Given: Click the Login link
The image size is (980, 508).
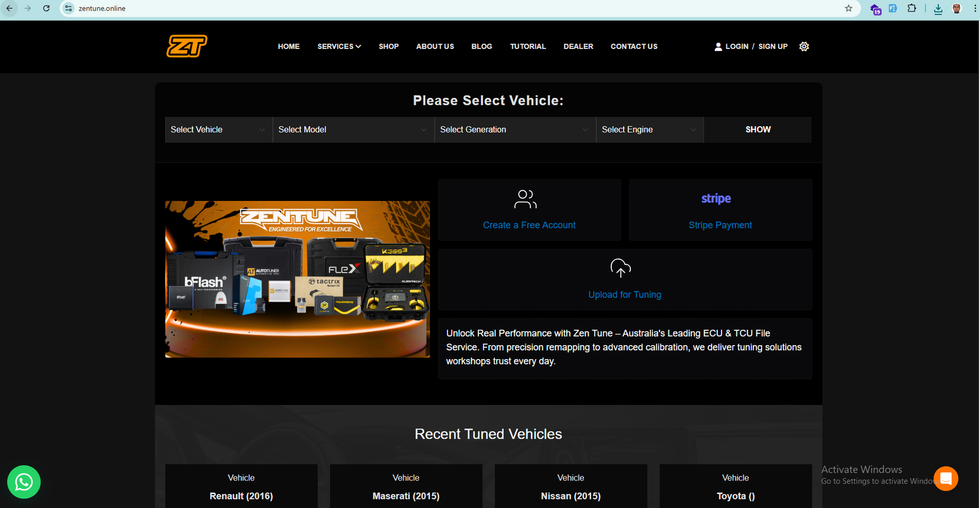Looking at the screenshot, I should (737, 47).
